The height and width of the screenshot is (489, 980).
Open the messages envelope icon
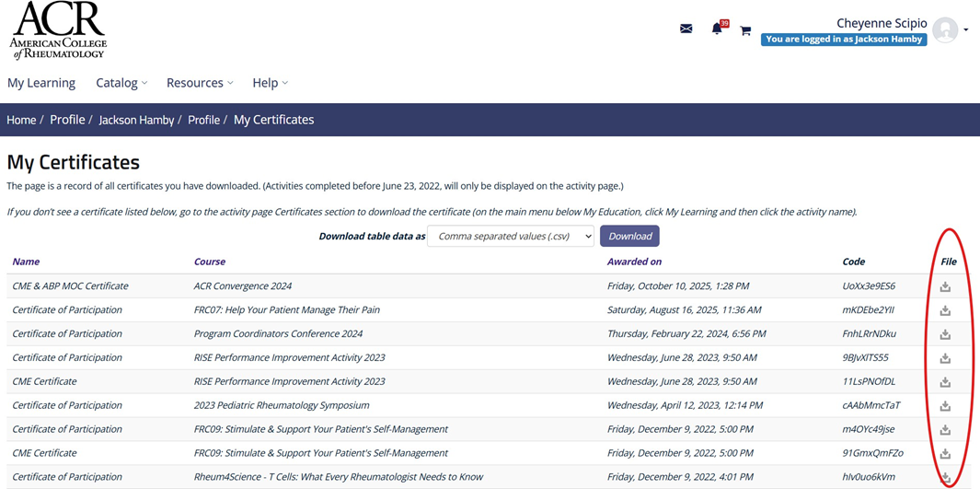coord(686,29)
